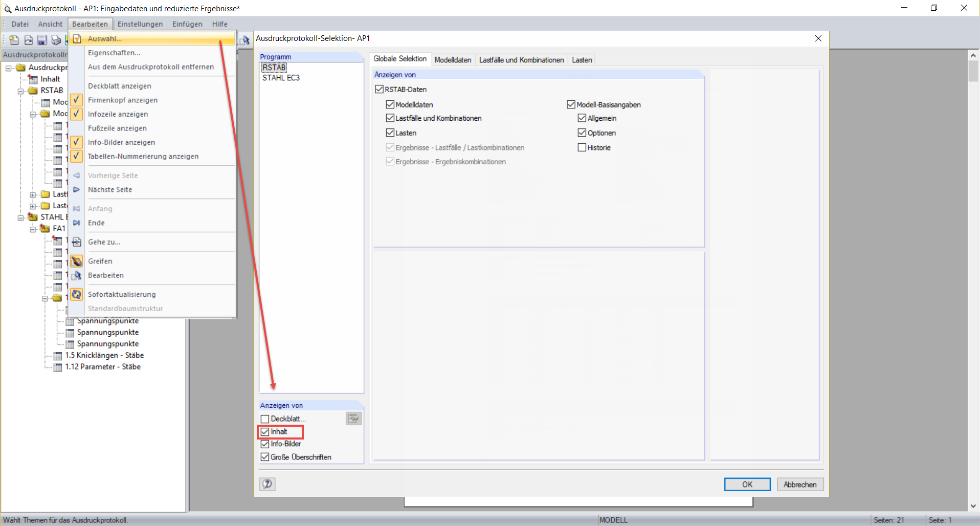
Task: Click the RSTAB folder icon in tree
Action: tap(33, 91)
